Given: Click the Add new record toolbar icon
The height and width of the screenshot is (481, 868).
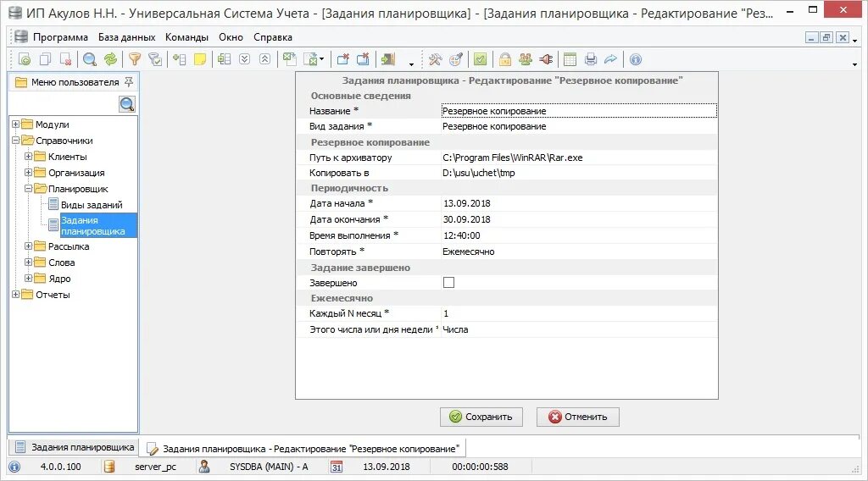Looking at the screenshot, I should coord(25,59).
